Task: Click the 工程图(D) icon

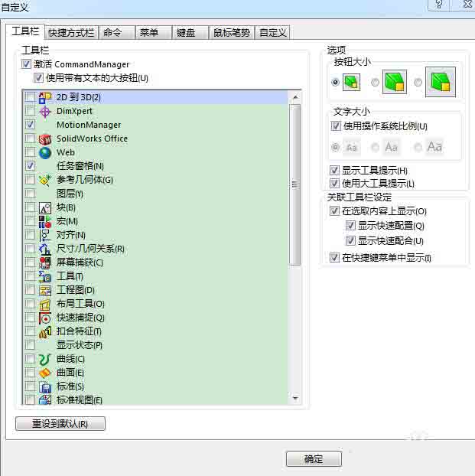Action: click(45, 291)
